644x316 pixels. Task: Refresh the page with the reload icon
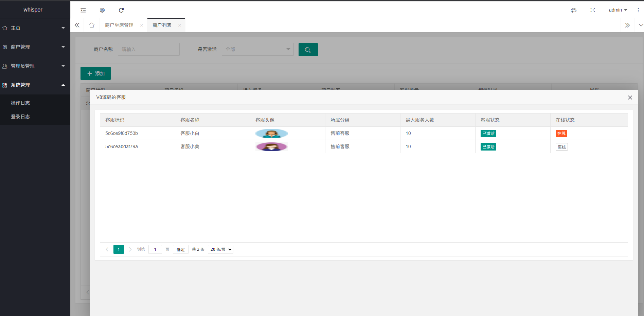[x=121, y=10]
